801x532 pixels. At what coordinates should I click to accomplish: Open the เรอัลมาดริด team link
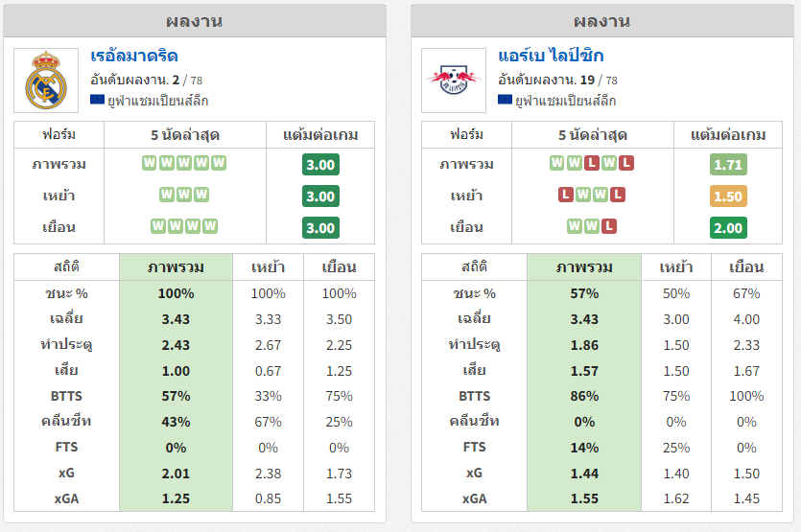pos(134,56)
